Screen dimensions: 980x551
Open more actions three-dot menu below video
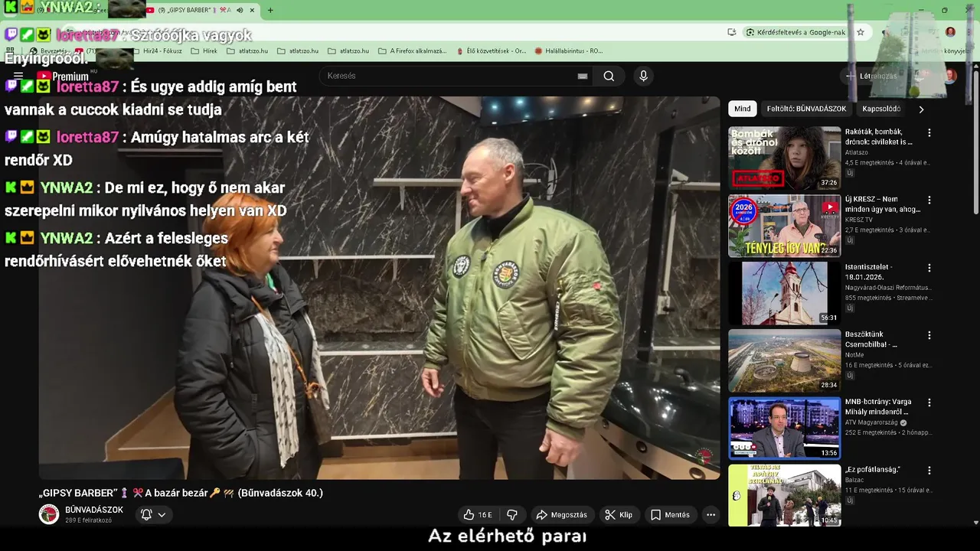point(710,515)
